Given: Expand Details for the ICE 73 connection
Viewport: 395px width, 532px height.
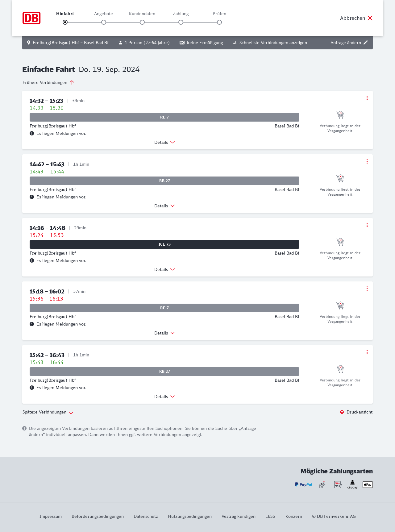Looking at the screenshot, I should pyautogui.click(x=164, y=269).
